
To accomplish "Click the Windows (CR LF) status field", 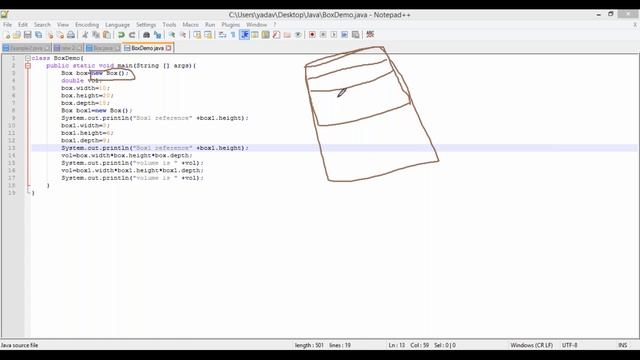I will click(x=531, y=345).
